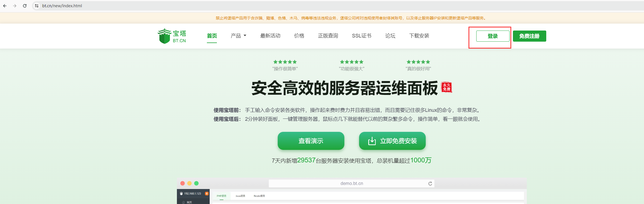Reload the page with the refresh icon
Image resolution: width=644 pixels, height=204 pixels.
[x=25, y=6]
